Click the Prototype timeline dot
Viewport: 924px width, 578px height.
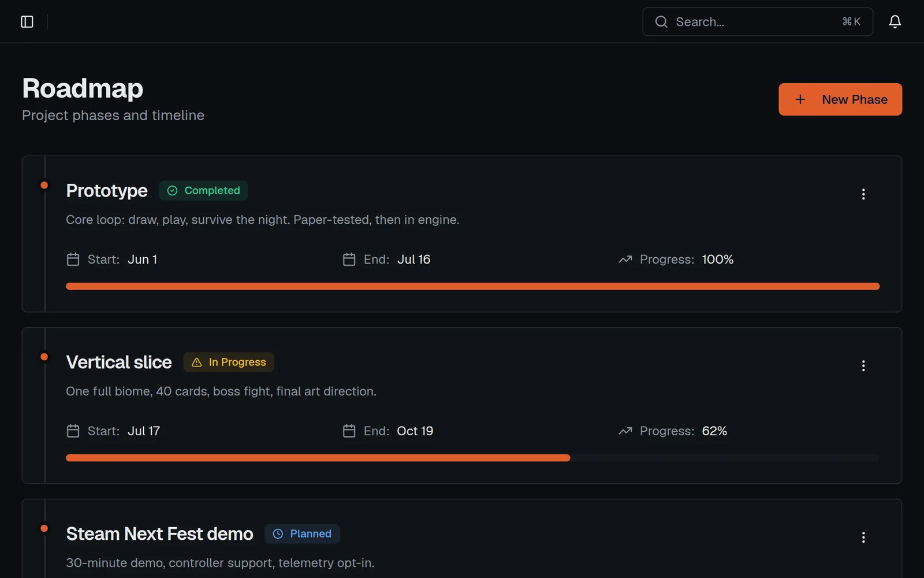pyautogui.click(x=44, y=186)
